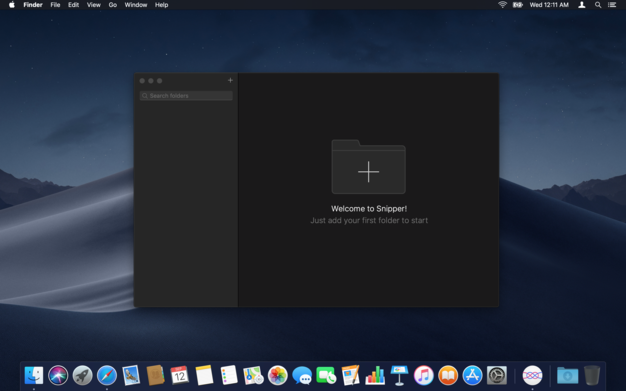Image resolution: width=626 pixels, height=391 pixels.
Task: Open Launchpad rocket icon in Dock
Action: [83, 375]
